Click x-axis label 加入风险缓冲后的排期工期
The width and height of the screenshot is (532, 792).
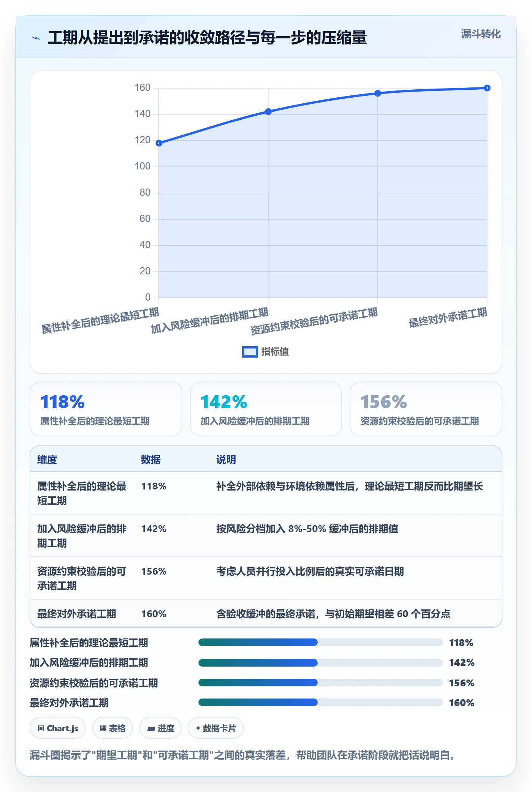pyautogui.click(x=210, y=321)
